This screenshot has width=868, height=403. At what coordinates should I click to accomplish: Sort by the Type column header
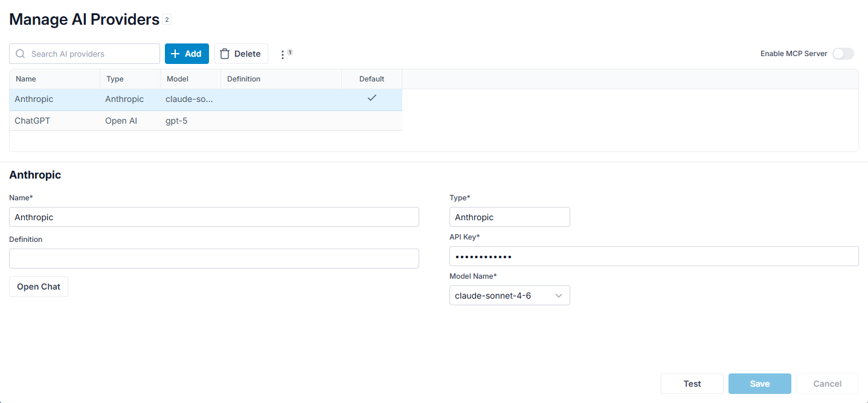point(130,79)
